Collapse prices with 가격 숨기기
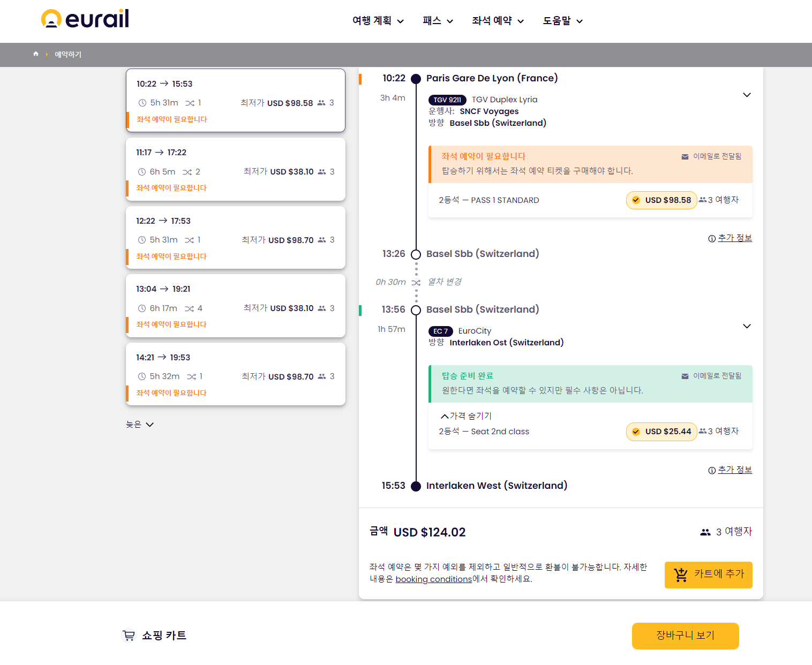812x665 pixels. click(x=466, y=416)
